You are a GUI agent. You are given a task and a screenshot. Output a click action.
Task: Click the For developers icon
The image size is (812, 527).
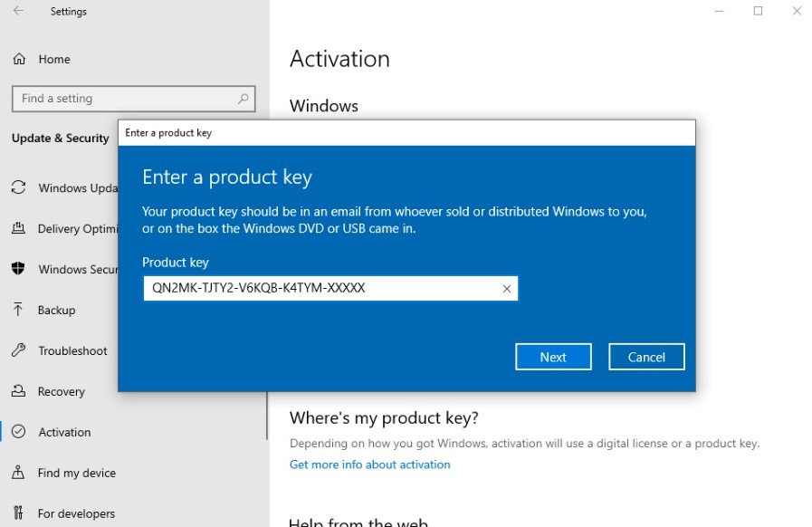pyautogui.click(x=18, y=513)
